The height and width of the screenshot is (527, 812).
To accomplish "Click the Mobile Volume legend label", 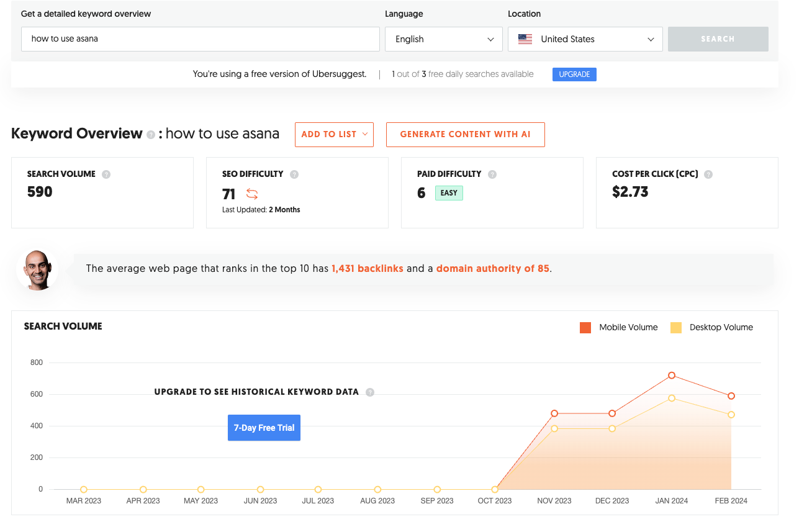I will (x=628, y=328).
